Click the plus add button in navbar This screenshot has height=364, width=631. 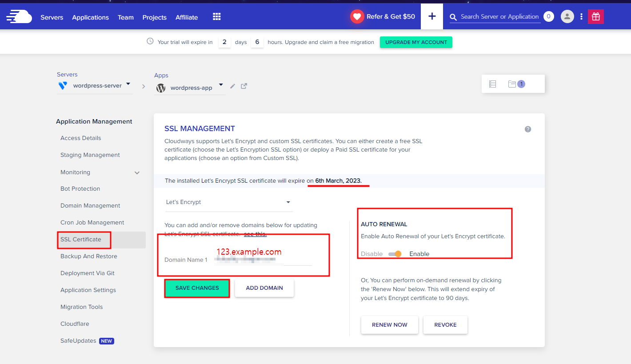click(432, 16)
